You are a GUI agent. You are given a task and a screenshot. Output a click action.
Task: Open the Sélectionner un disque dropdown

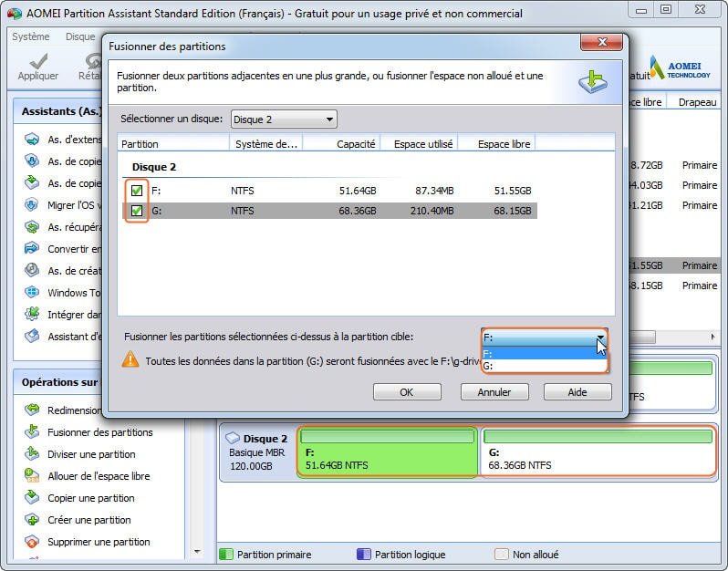click(284, 119)
